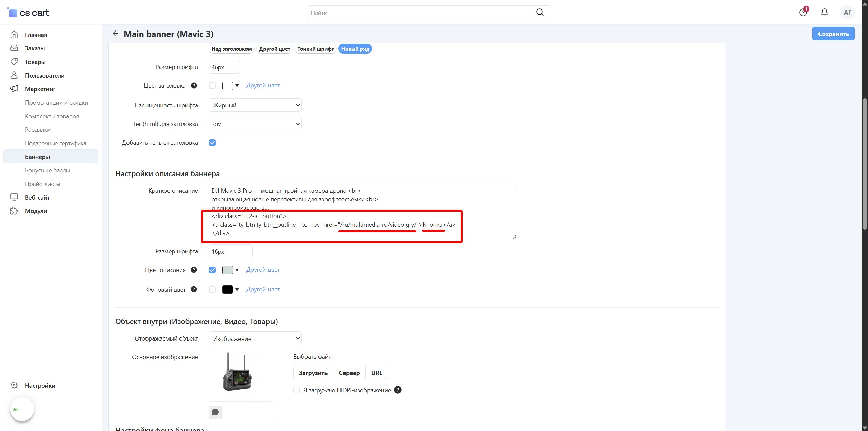Select Баннеры in the sidebar
868x431 pixels.
click(51, 157)
